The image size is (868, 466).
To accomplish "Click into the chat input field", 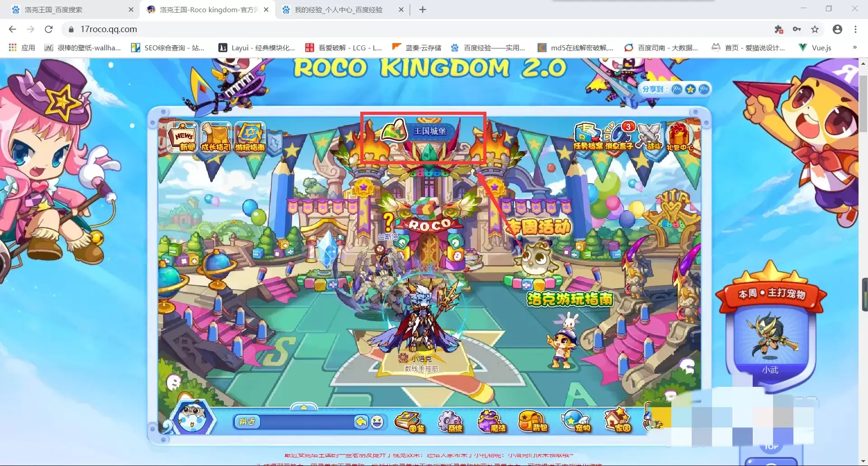I will coord(307,422).
